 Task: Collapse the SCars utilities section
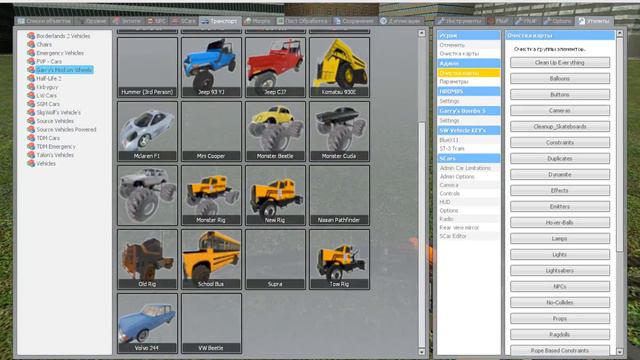(469, 158)
